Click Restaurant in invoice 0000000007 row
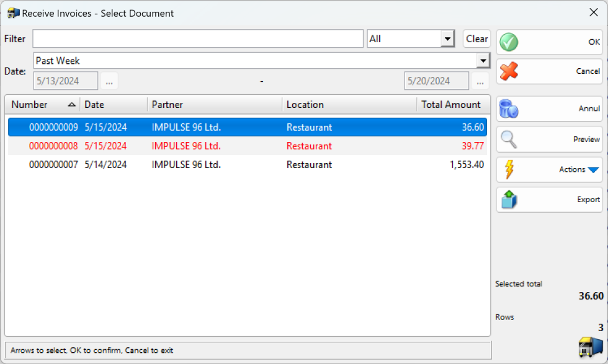This screenshot has height=364, width=608. tap(309, 165)
